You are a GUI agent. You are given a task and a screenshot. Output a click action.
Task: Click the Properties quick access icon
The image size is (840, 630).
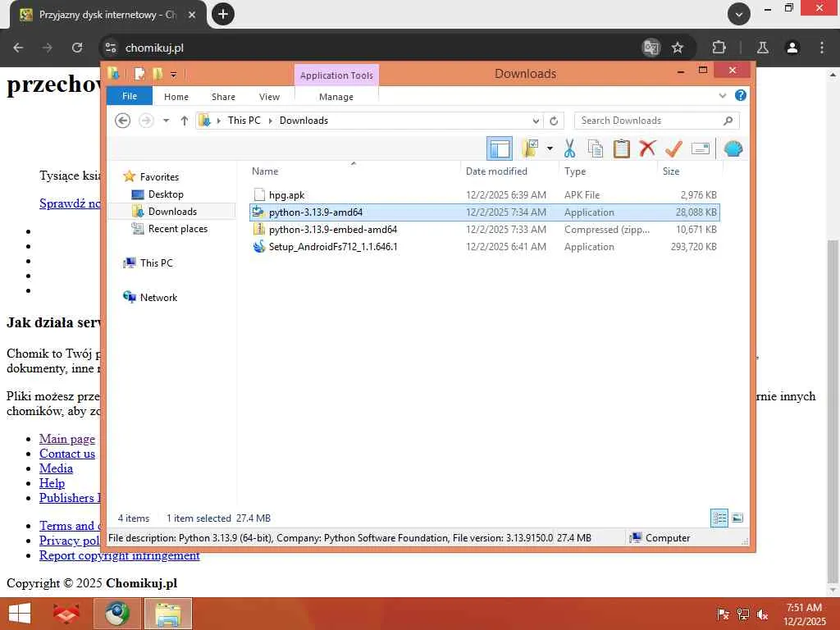[139, 74]
